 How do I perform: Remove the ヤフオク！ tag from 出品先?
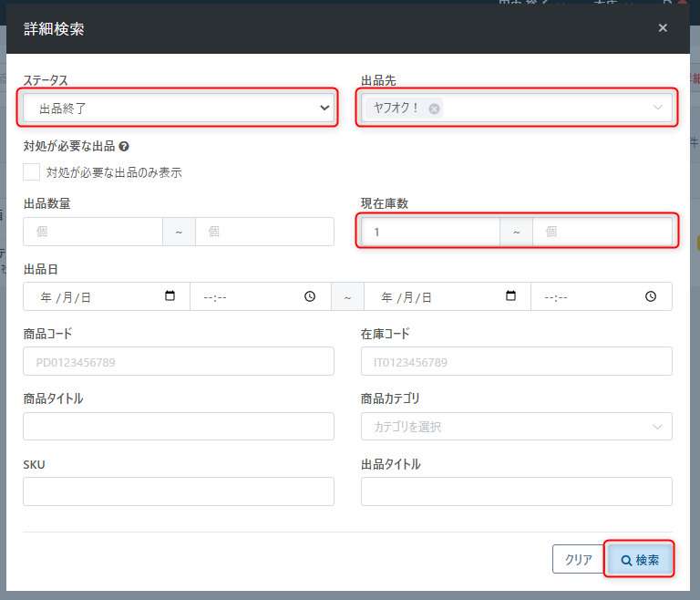[434, 109]
